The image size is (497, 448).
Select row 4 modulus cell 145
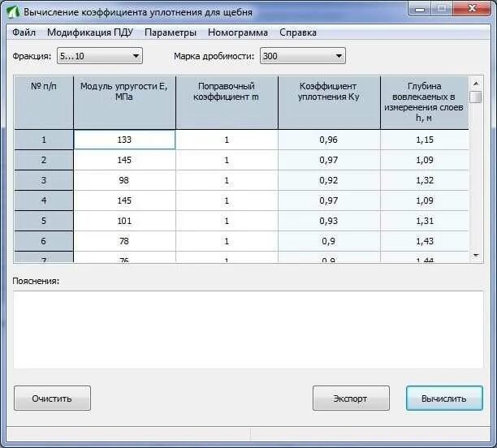click(x=124, y=200)
